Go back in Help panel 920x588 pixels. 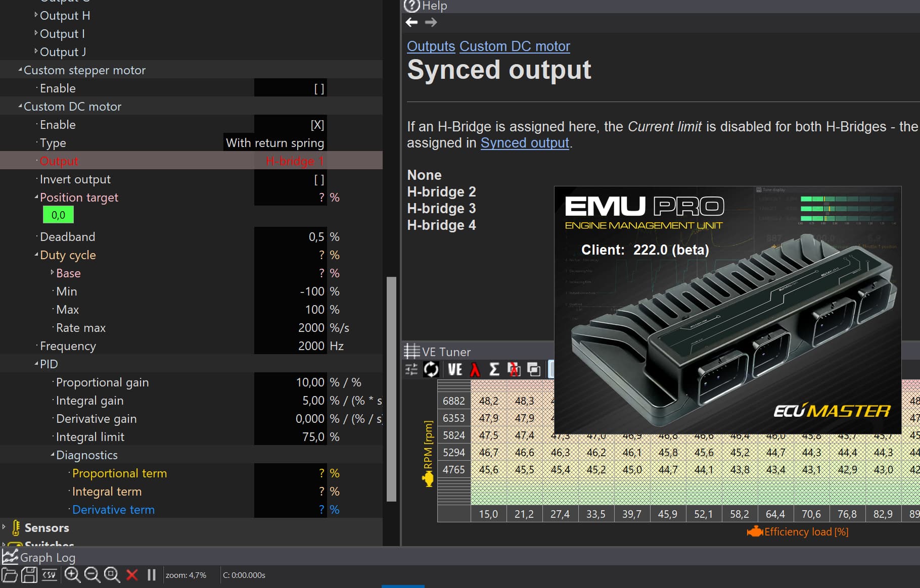pos(412,22)
